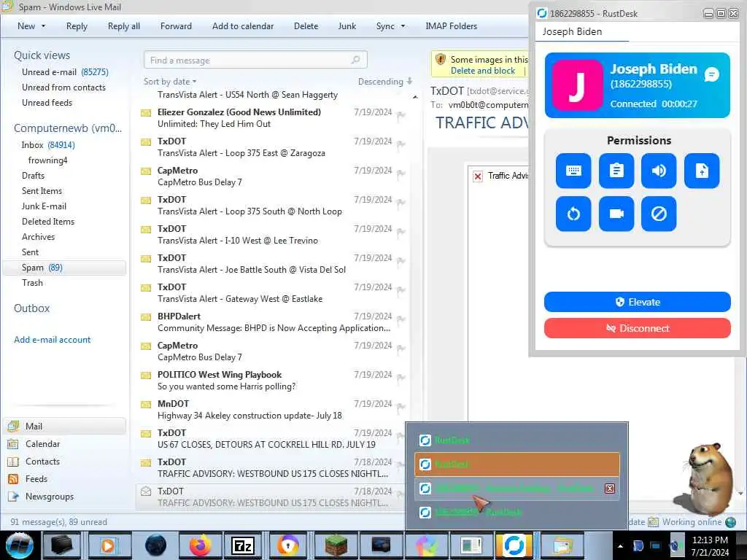Toggle keyboard permission in RustDesk
This screenshot has height=560, width=747.
573,171
